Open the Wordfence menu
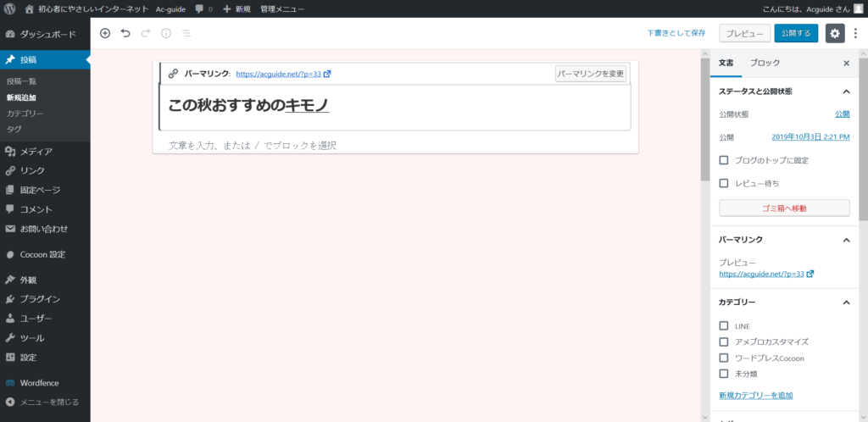 (x=46, y=383)
